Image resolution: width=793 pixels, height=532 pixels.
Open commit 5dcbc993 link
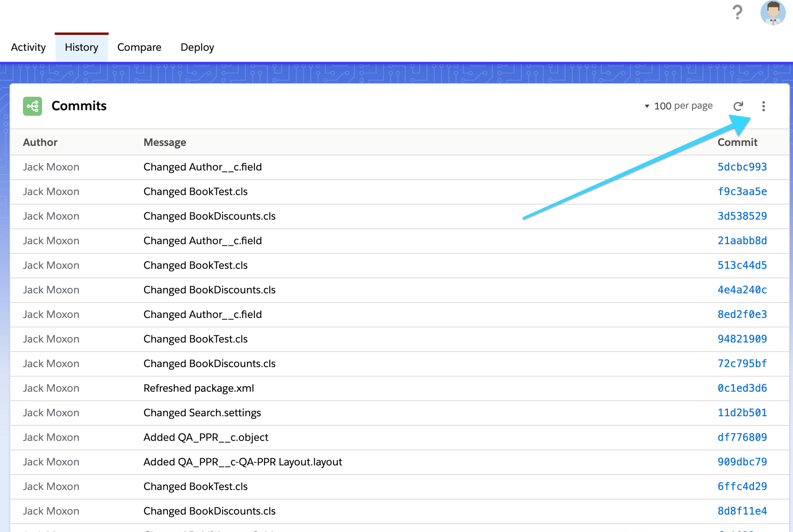coord(742,167)
